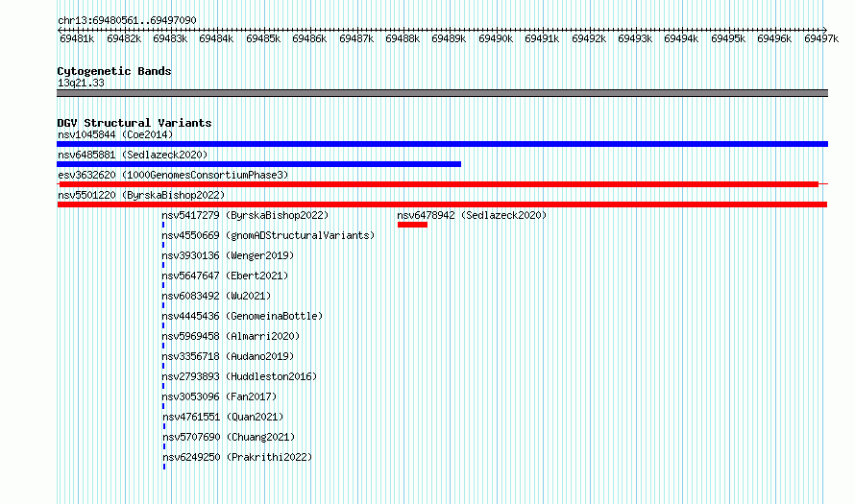Click the gray 13q21.33 cytogenetic band bar
The height and width of the screenshot is (504, 855).
[x=442, y=93]
